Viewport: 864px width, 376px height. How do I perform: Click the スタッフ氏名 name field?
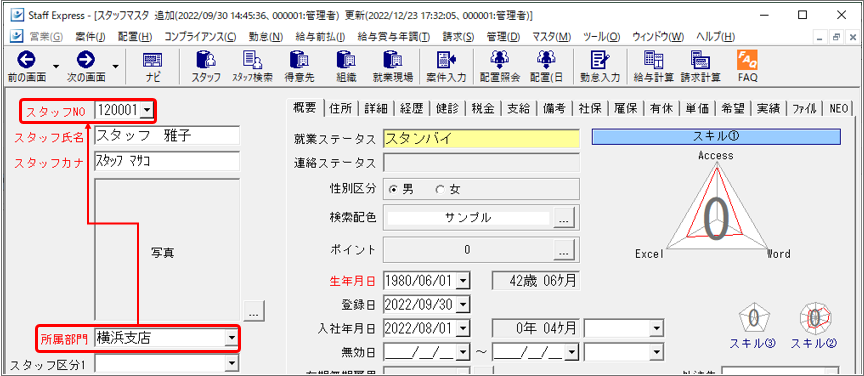[167, 136]
